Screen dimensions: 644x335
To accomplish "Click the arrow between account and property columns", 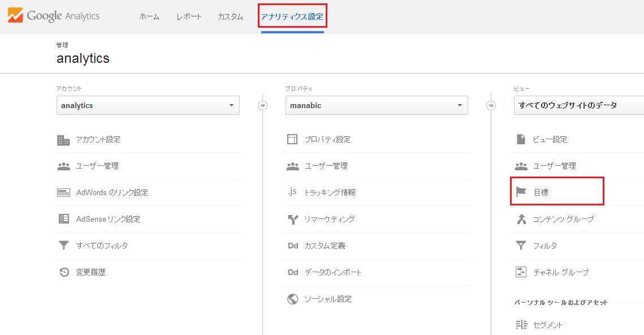I will (262, 106).
